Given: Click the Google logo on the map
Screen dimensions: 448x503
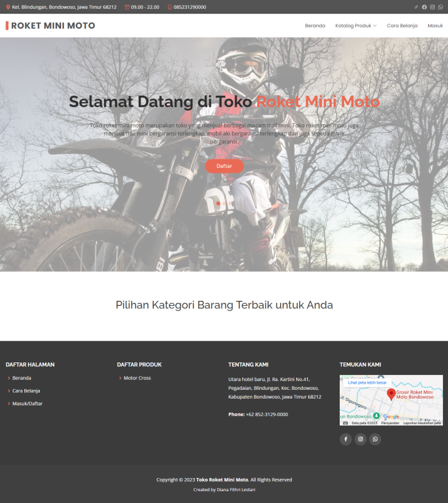Looking at the screenshot, I should pos(391,417).
